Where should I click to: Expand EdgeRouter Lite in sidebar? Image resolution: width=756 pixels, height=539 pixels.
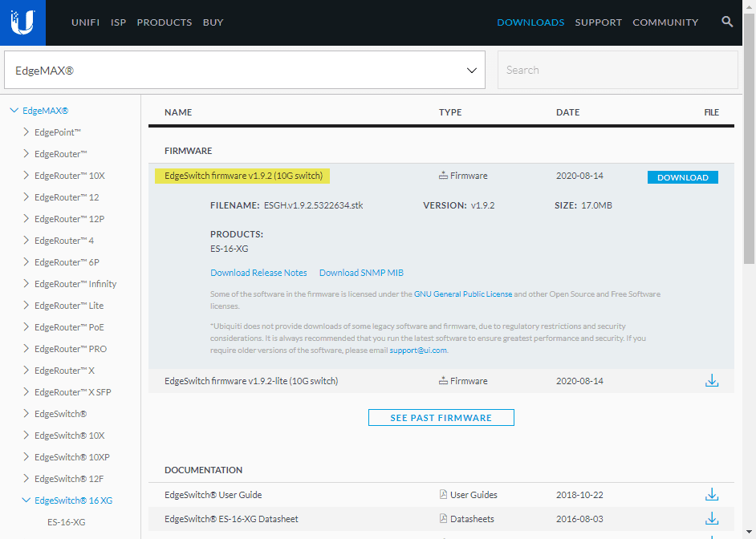pyautogui.click(x=26, y=305)
